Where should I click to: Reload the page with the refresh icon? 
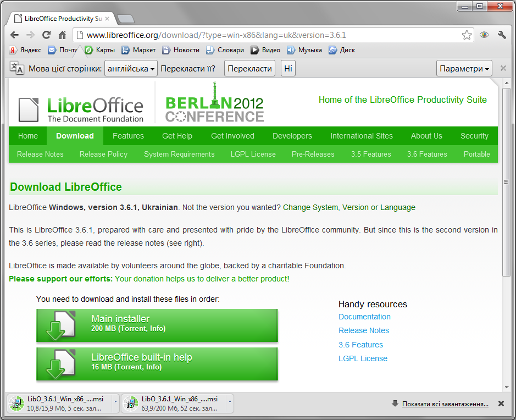click(46, 35)
